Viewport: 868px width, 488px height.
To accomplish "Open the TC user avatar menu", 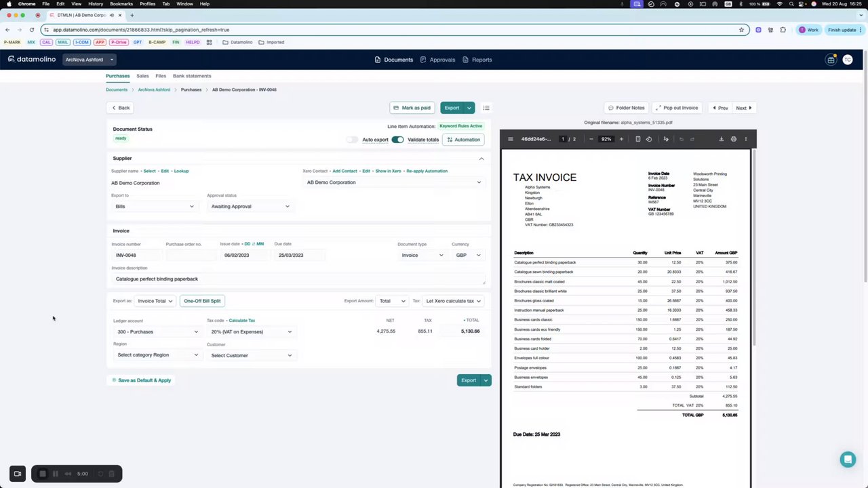I will (848, 60).
